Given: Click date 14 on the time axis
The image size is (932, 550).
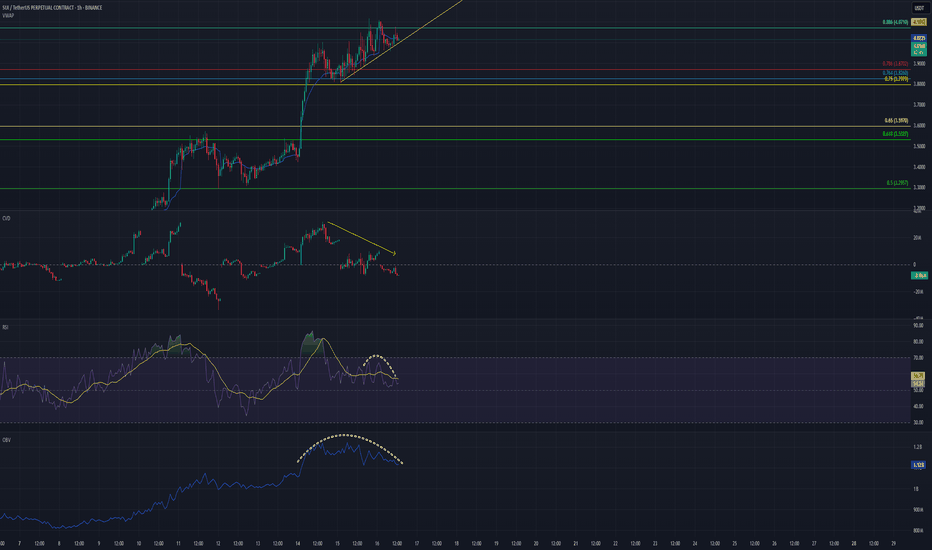Looking at the screenshot, I should [x=298, y=543].
